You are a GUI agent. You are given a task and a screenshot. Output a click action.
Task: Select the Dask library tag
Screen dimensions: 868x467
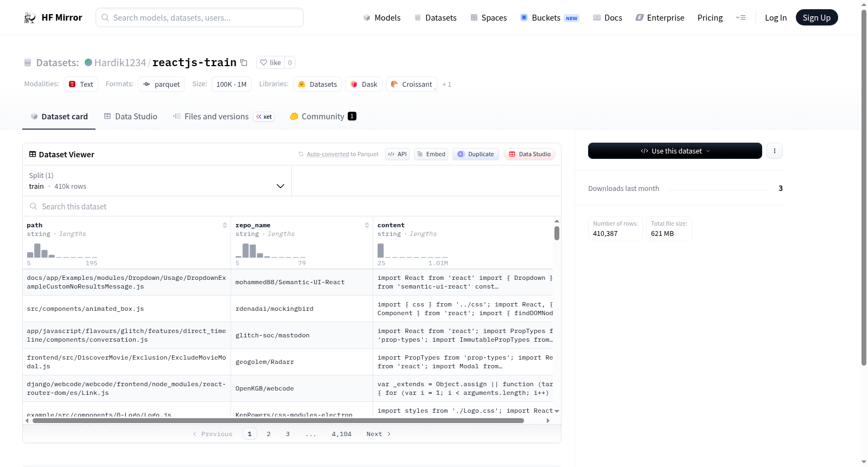point(363,84)
